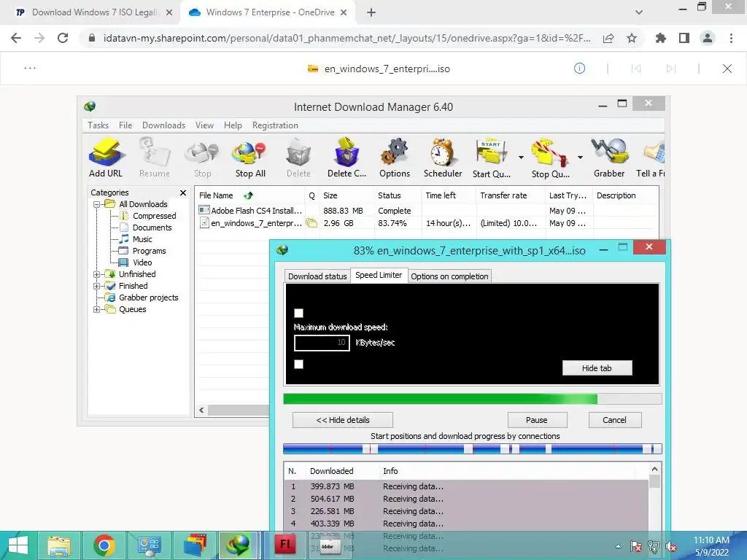Open IDM Options gear icon
Image resolution: width=747 pixels, height=560 pixels.
tap(395, 157)
